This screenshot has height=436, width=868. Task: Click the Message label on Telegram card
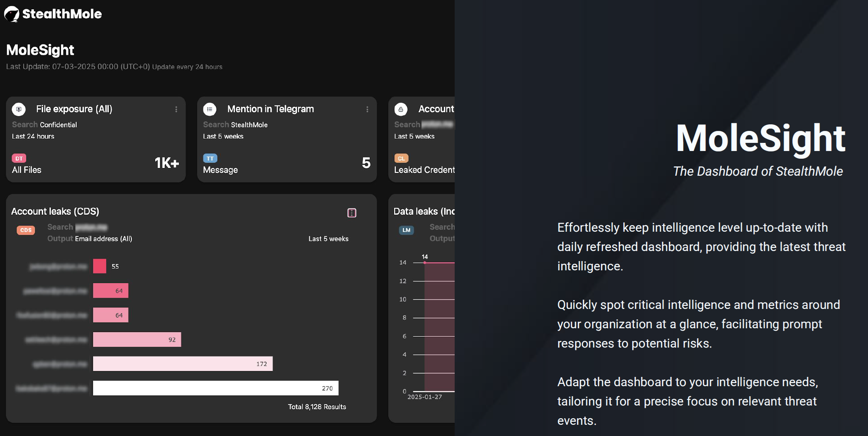coord(220,170)
